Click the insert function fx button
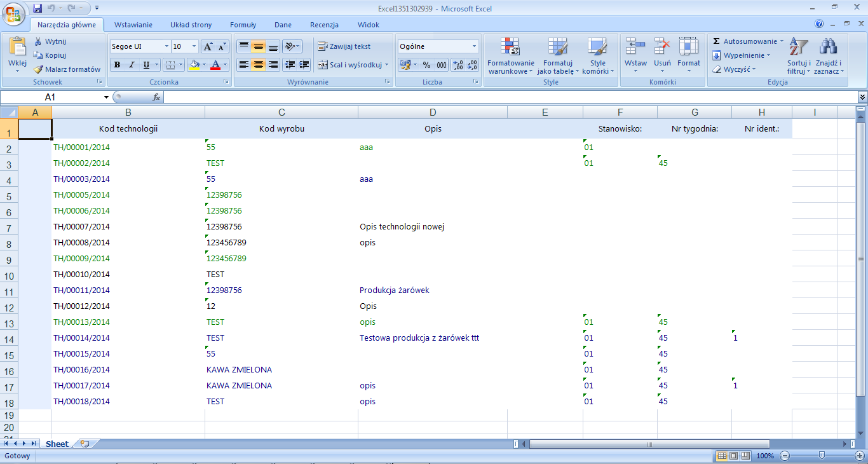The height and width of the screenshot is (464, 868). tap(156, 97)
